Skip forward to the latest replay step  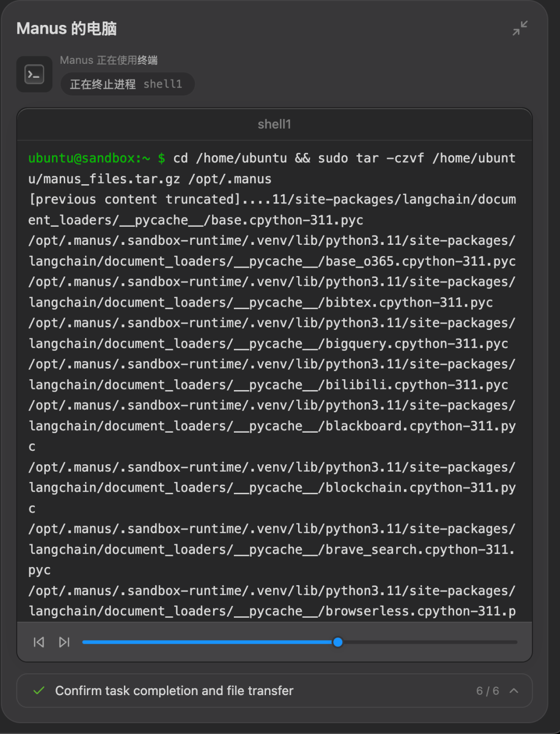pos(64,642)
